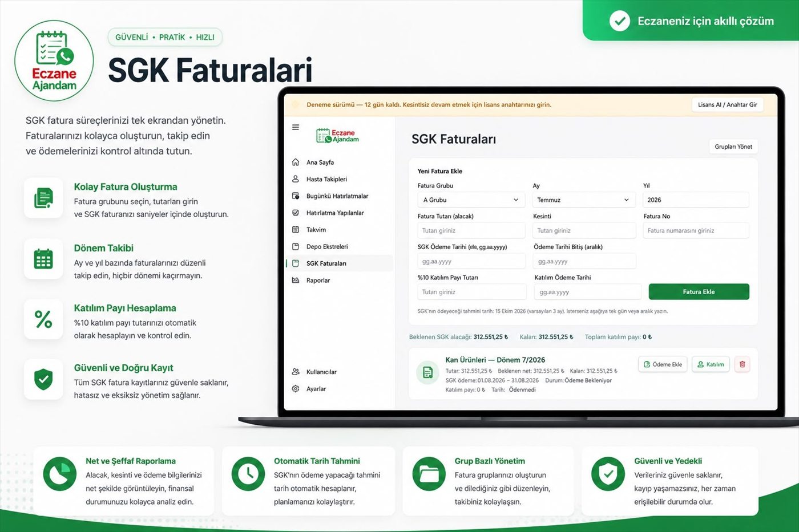
Task: Open Ayarlar in the sidebar
Action: pos(316,389)
